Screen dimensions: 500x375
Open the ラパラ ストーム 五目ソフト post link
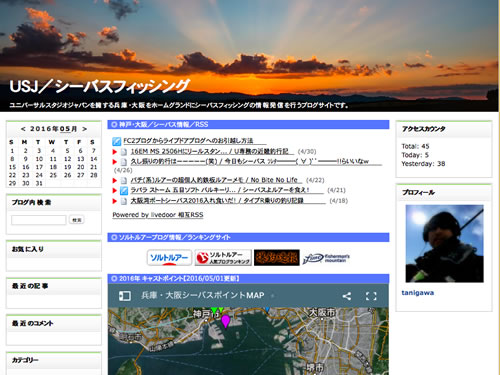click(220, 190)
